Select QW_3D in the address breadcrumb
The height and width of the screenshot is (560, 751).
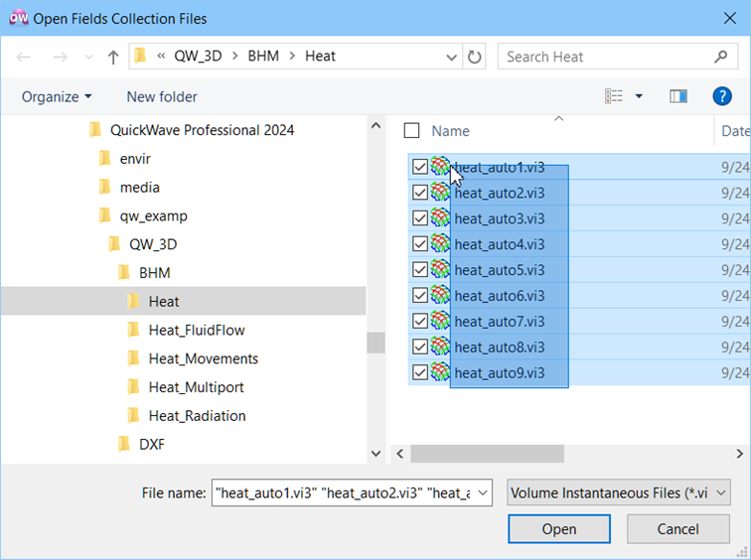(x=198, y=56)
